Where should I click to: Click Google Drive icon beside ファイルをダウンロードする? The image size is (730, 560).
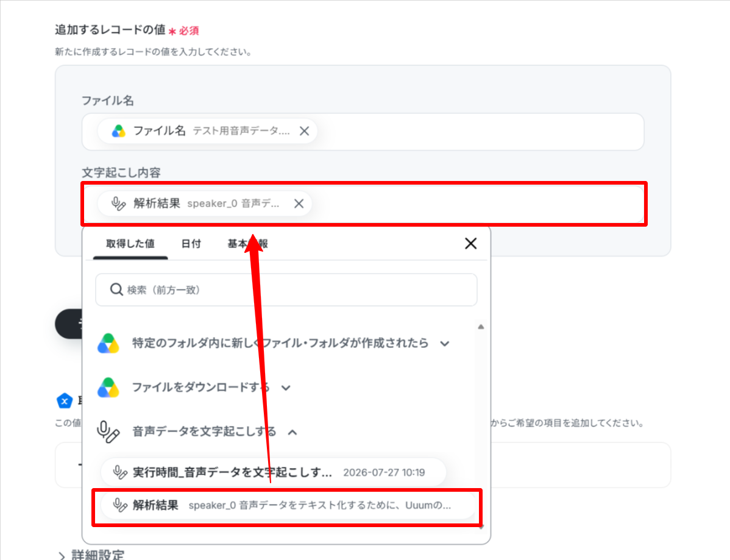coord(108,388)
